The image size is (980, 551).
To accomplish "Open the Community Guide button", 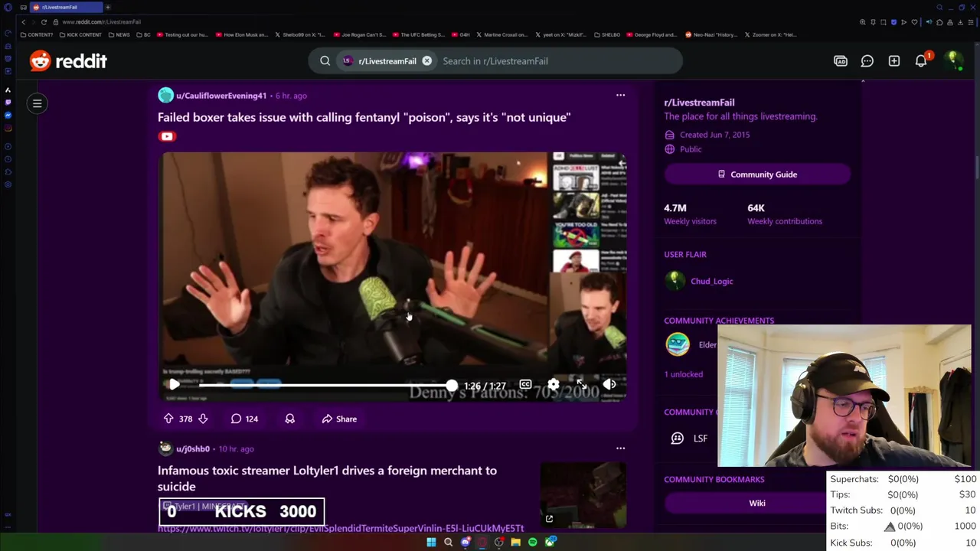I will pyautogui.click(x=757, y=174).
